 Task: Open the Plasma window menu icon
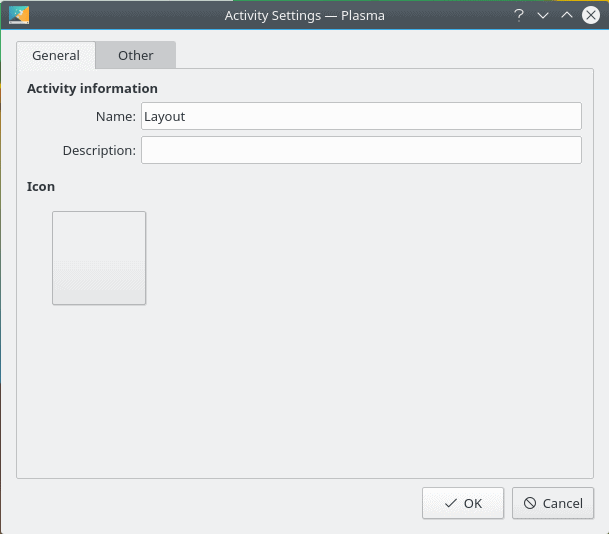(19, 15)
